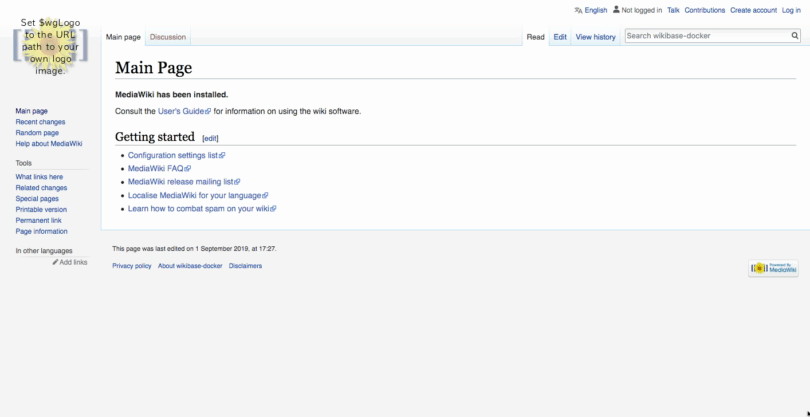Open the English language selector
Screen dimensions: 810x417
click(x=596, y=10)
